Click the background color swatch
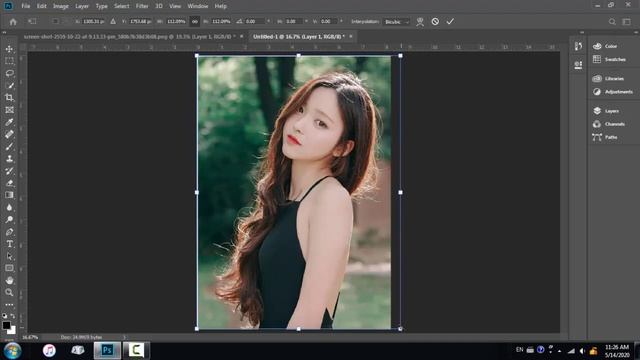 point(13,331)
